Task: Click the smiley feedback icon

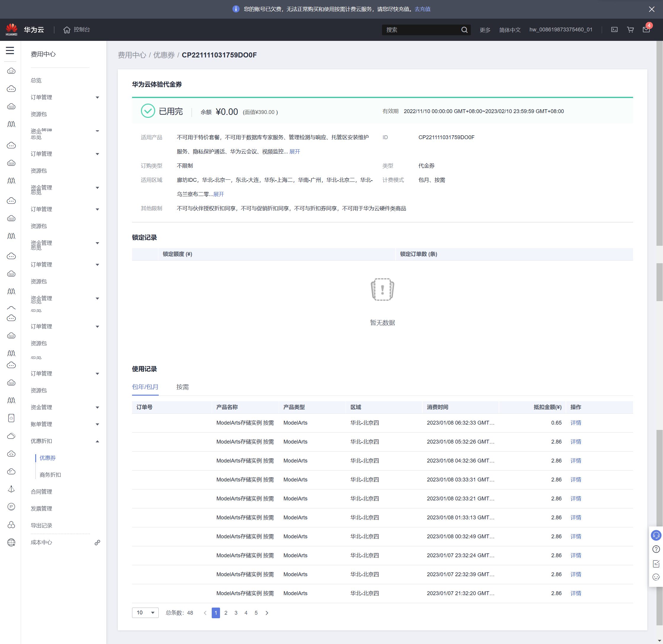Action: tap(656, 577)
